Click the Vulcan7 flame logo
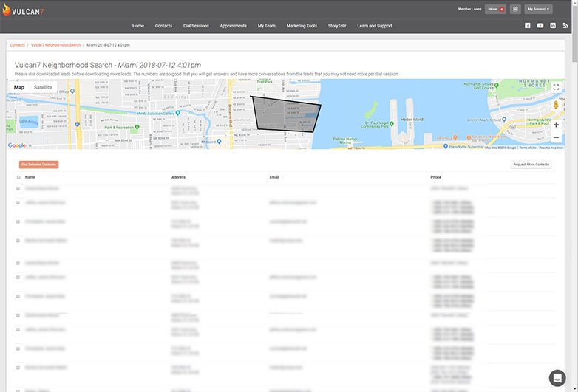The image size is (578, 392). 6,10
